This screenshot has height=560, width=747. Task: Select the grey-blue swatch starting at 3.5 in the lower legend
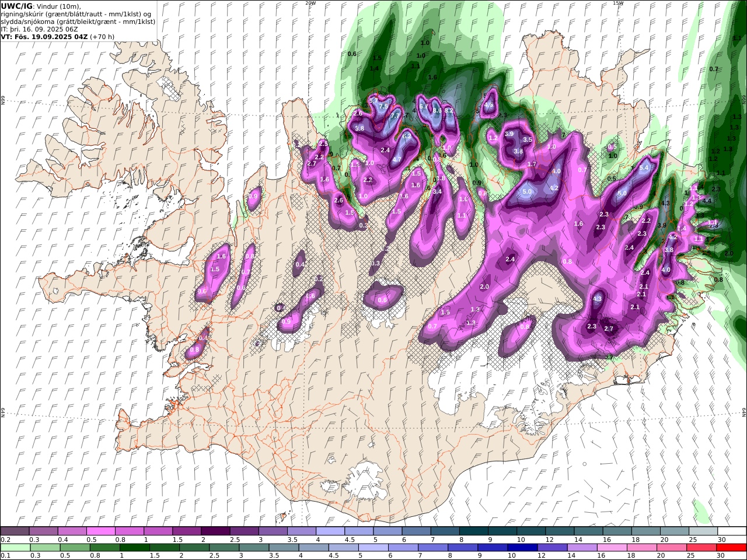coord(284,547)
